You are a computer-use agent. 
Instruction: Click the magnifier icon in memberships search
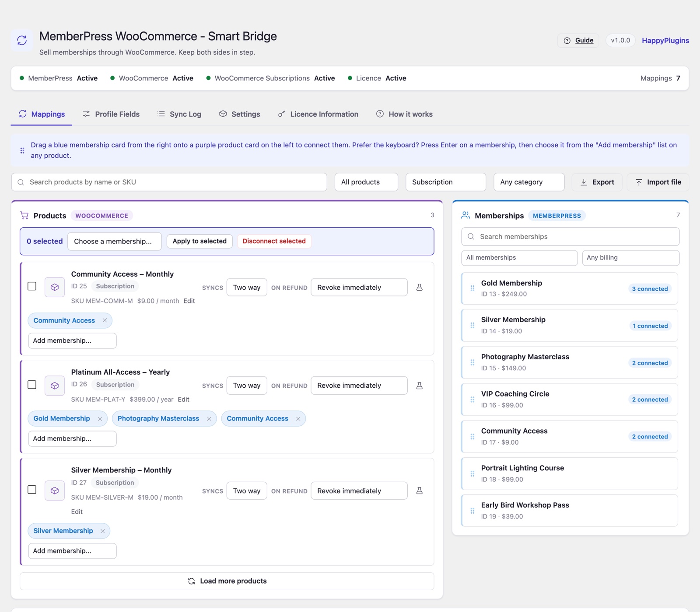pos(471,236)
